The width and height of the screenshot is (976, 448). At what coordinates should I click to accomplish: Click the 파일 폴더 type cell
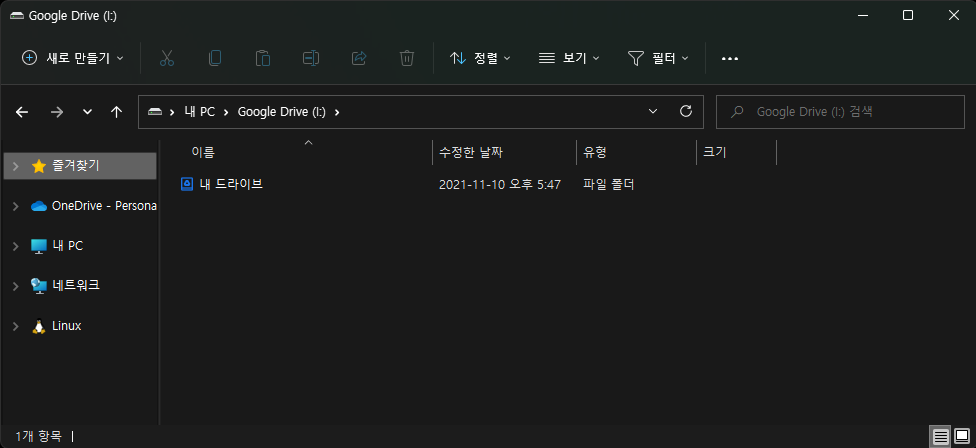point(609,184)
